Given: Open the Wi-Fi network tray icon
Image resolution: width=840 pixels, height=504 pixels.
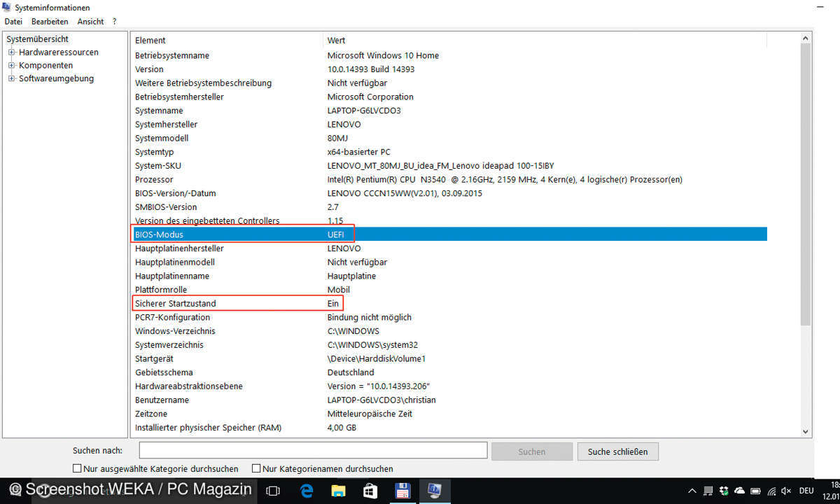Looking at the screenshot, I should [x=771, y=491].
